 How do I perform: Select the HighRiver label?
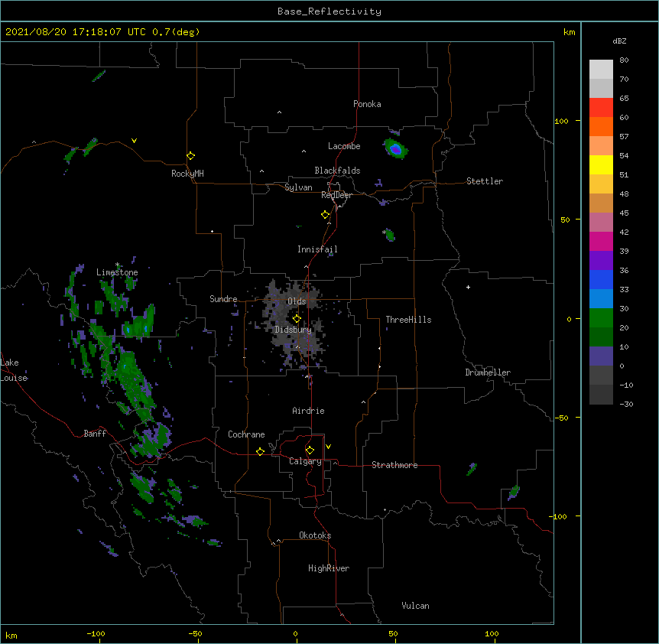329,568
